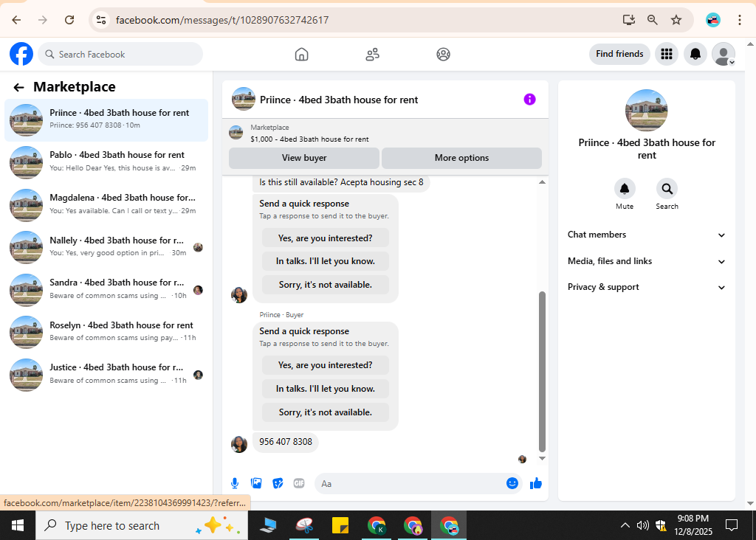Bookmark this page with star icon
This screenshot has width=756, height=540.
(676, 20)
